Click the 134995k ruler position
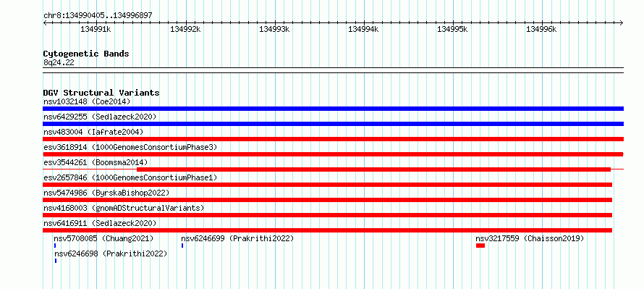Viewport: 644px width, 289px height. pos(452,29)
